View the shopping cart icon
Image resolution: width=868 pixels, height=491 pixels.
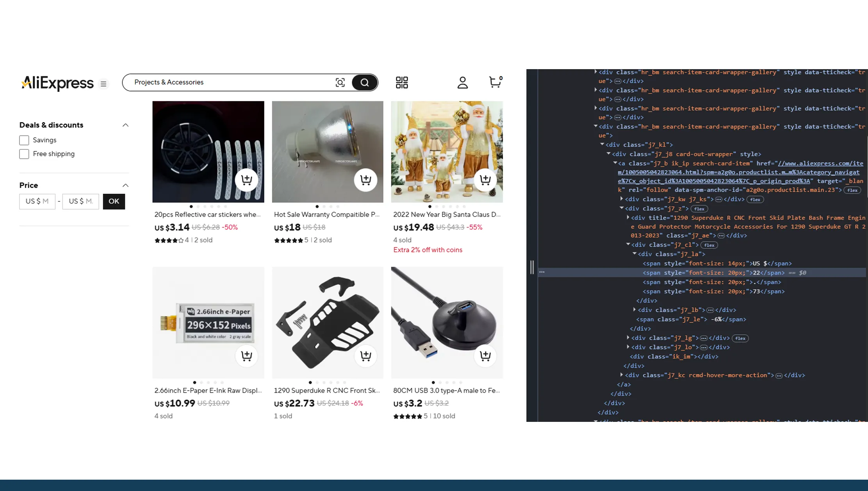tap(495, 82)
